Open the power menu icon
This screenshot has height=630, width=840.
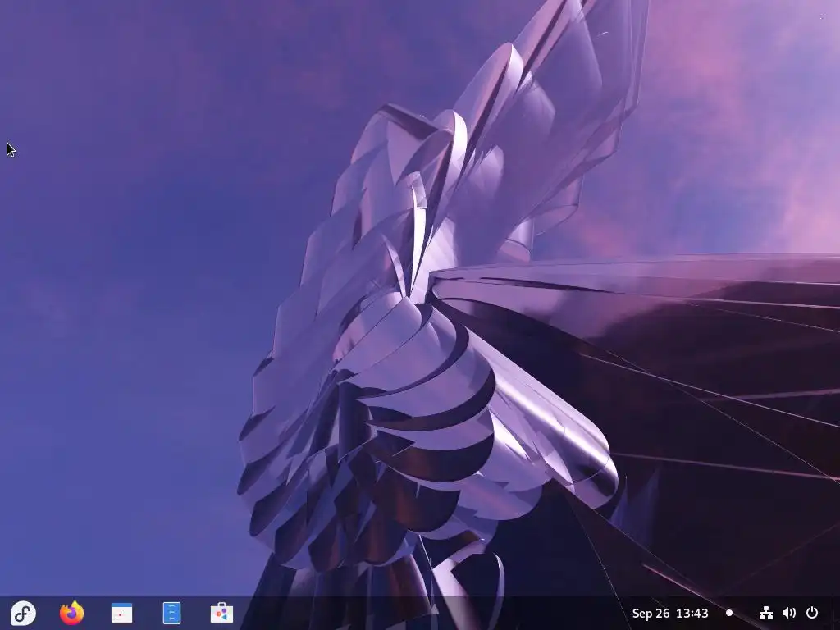click(812, 612)
